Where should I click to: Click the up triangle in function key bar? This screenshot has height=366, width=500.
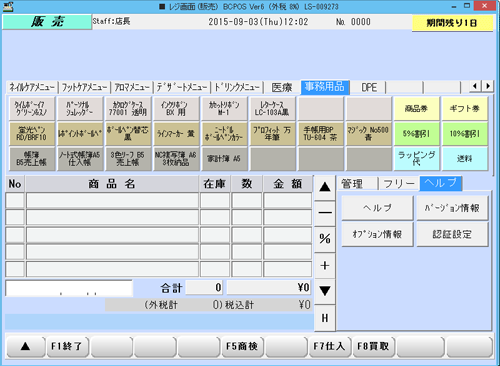point(26,347)
